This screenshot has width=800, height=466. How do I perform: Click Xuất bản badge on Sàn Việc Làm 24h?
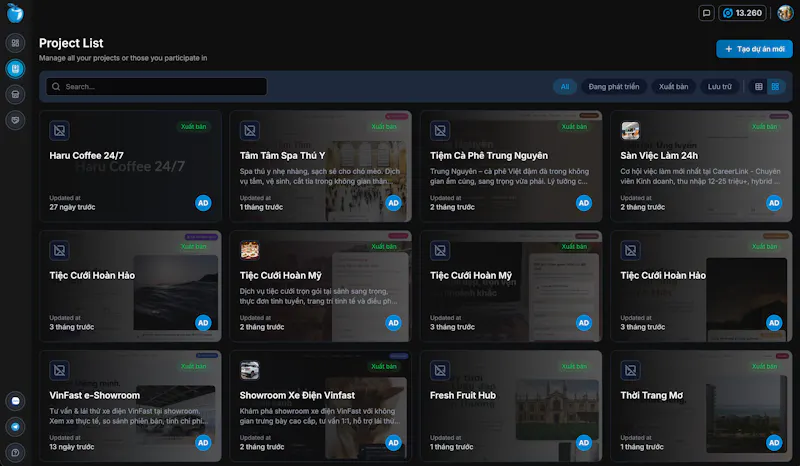[764, 127]
